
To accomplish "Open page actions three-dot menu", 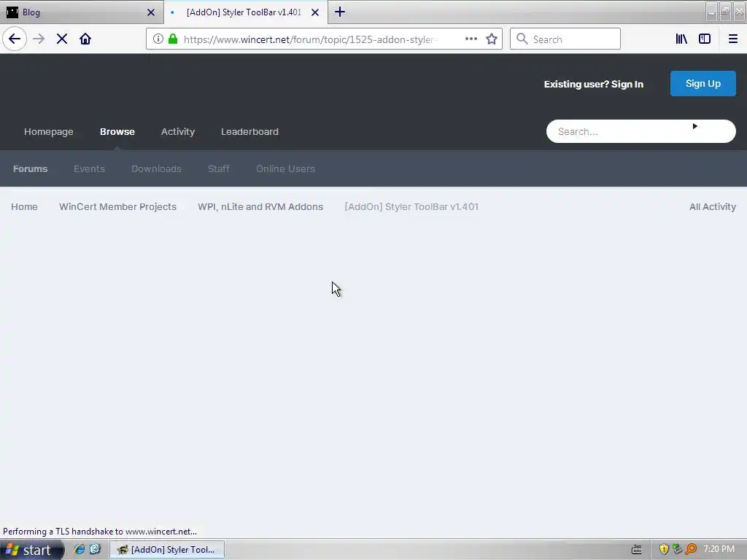I will 471,39.
